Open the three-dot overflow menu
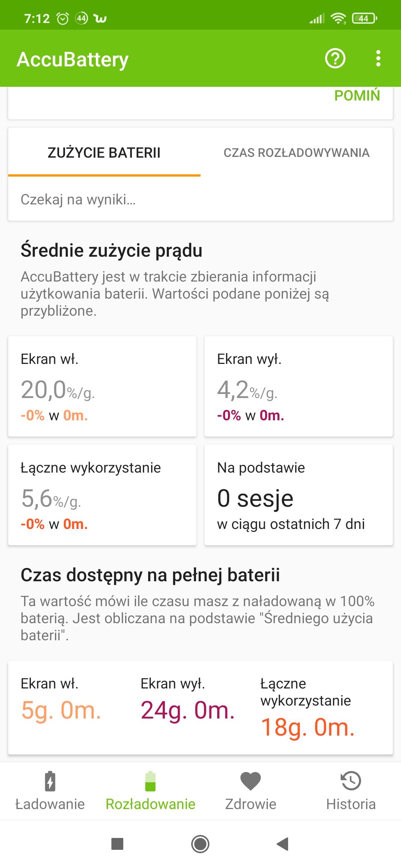 point(378,59)
